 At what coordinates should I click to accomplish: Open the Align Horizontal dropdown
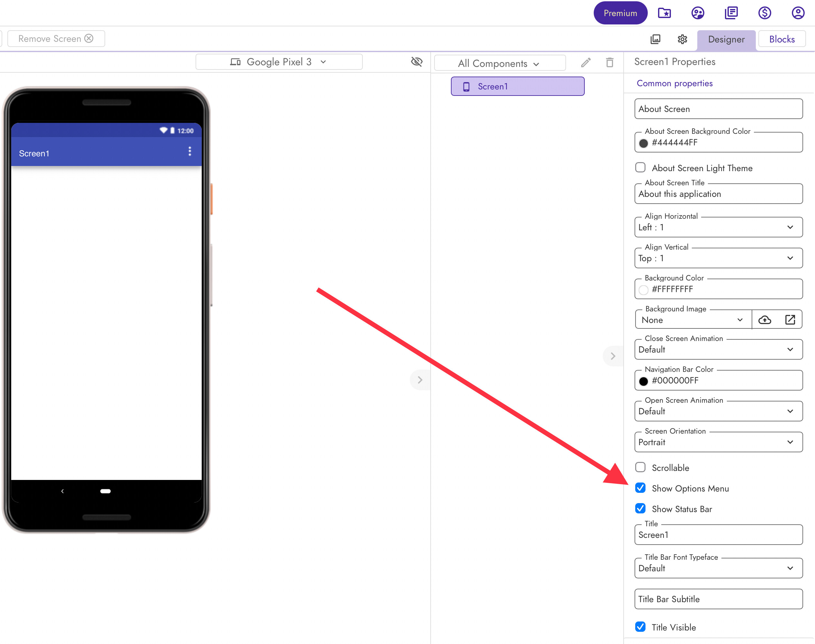tap(718, 227)
